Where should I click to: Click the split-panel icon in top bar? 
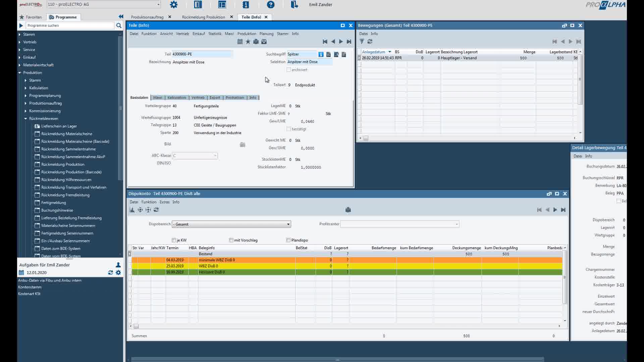coord(198,5)
